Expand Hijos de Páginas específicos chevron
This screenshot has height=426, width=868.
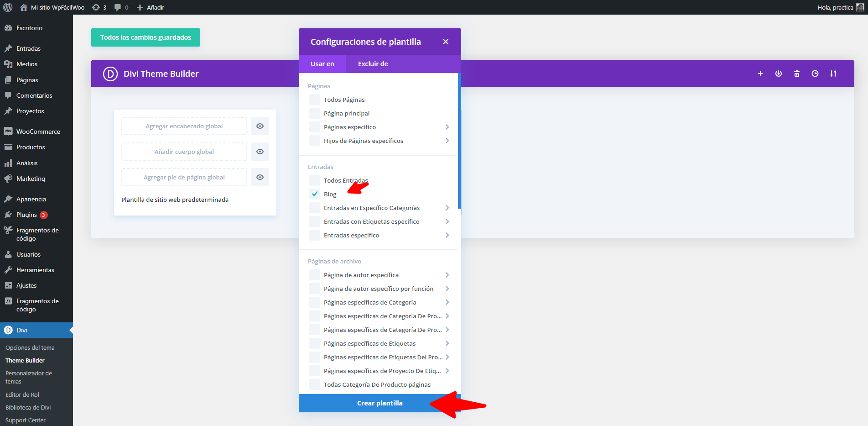[447, 141]
